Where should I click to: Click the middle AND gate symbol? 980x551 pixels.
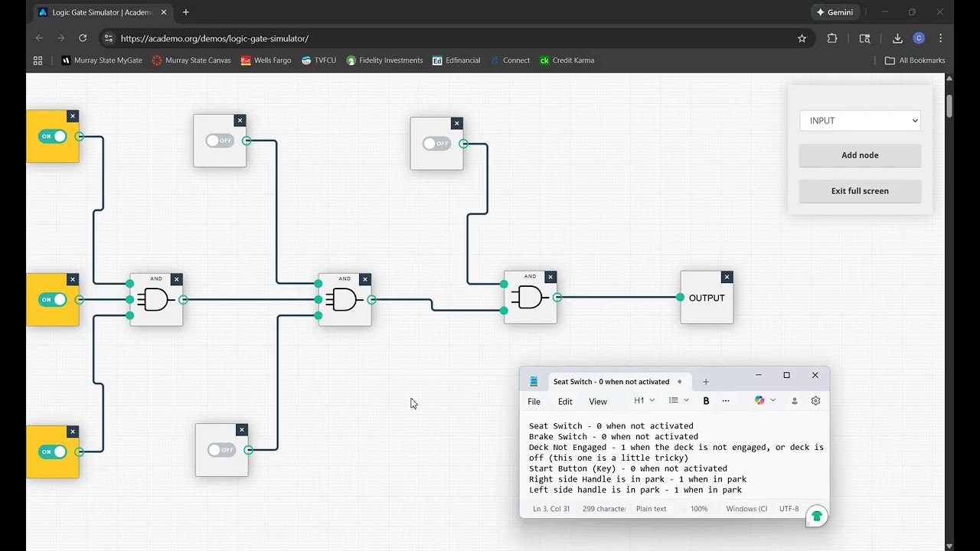pyautogui.click(x=345, y=300)
